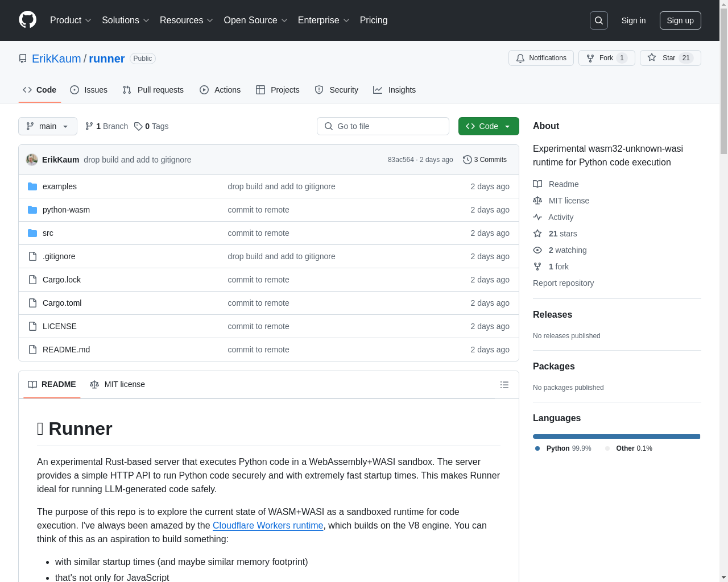Image resolution: width=728 pixels, height=582 pixels.
Task: Click the tag icon next to 0 Tags
Action: (138, 126)
